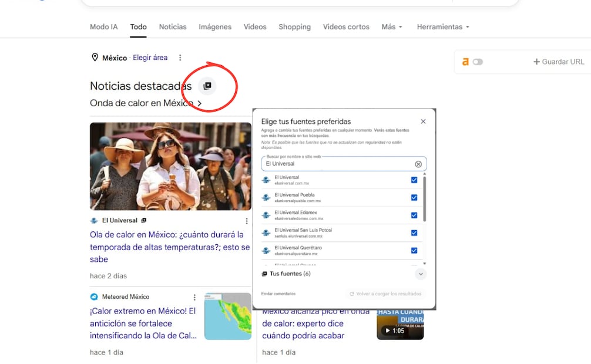591x364 pixels.
Task: Toggle the switch next to the orange 'a'
Action: [x=478, y=62]
